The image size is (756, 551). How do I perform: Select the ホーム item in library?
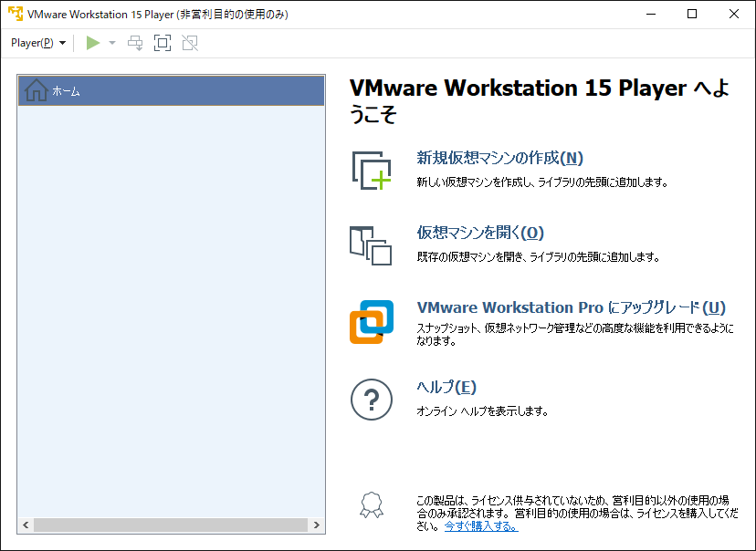pos(171,91)
